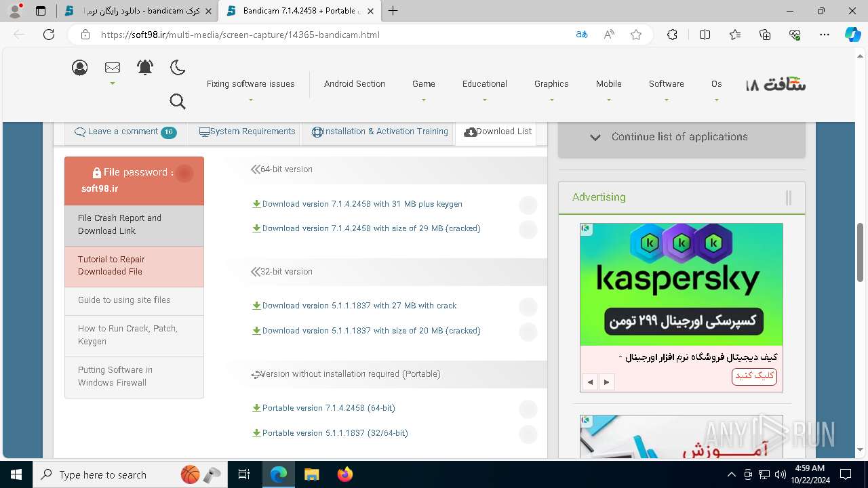Open File Explorer from taskbar
The width and height of the screenshot is (868, 488).
click(x=311, y=474)
